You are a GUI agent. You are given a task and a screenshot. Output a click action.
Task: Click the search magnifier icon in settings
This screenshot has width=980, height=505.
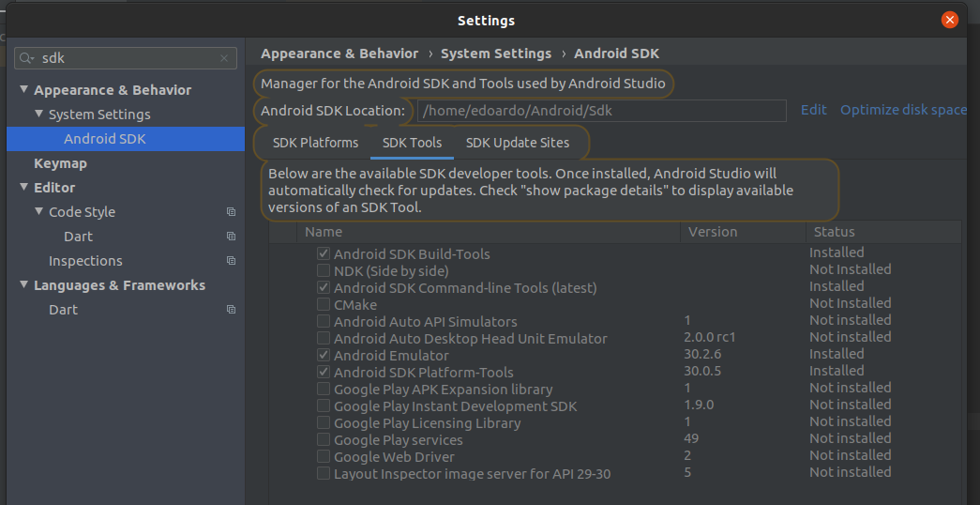coord(26,58)
